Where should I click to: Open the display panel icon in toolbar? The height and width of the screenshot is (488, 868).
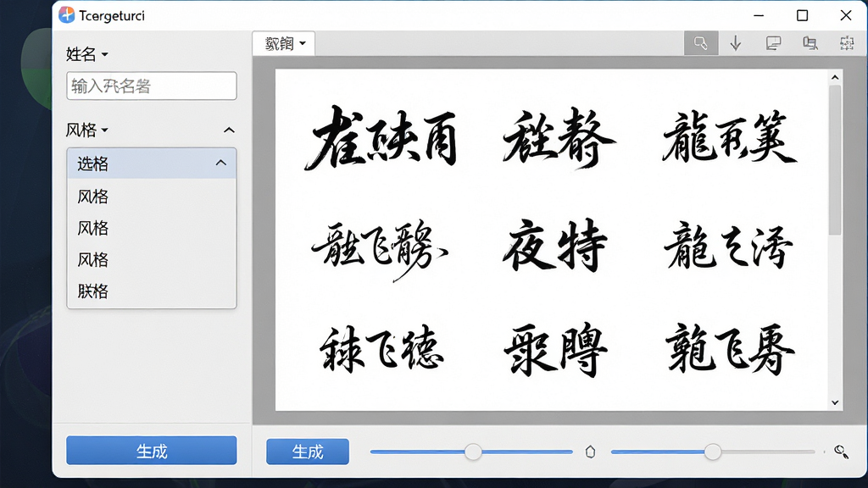coord(773,43)
